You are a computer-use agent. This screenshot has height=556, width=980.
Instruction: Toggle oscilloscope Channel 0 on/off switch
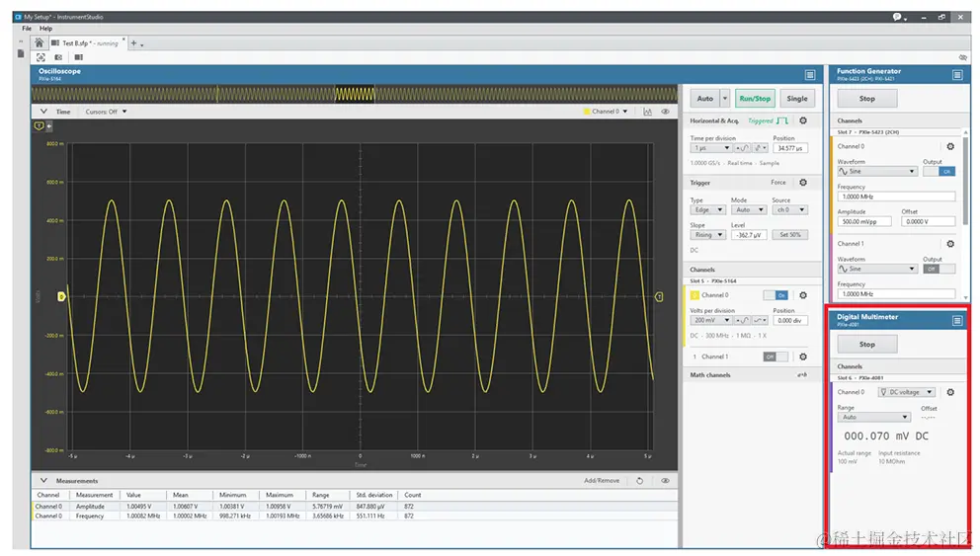[x=776, y=295]
